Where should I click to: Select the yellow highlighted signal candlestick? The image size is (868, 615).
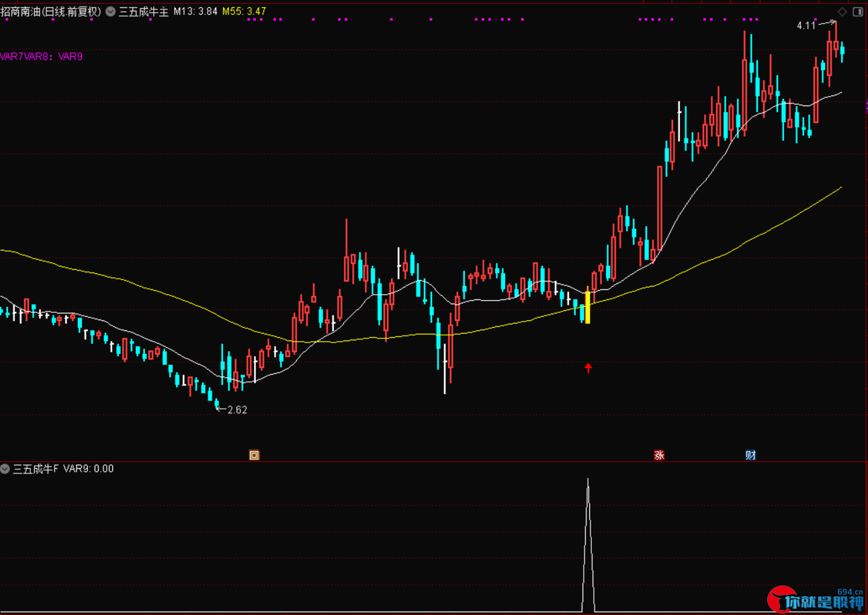tap(588, 306)
